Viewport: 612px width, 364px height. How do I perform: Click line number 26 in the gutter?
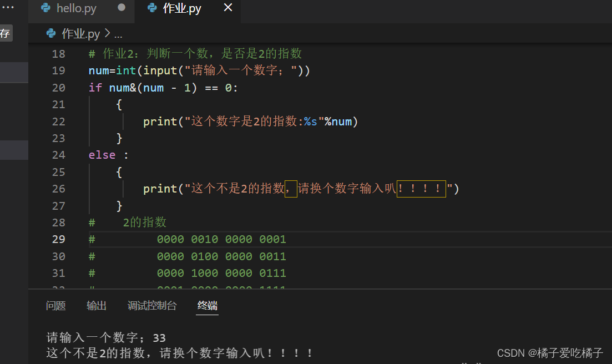coord(59,189)
